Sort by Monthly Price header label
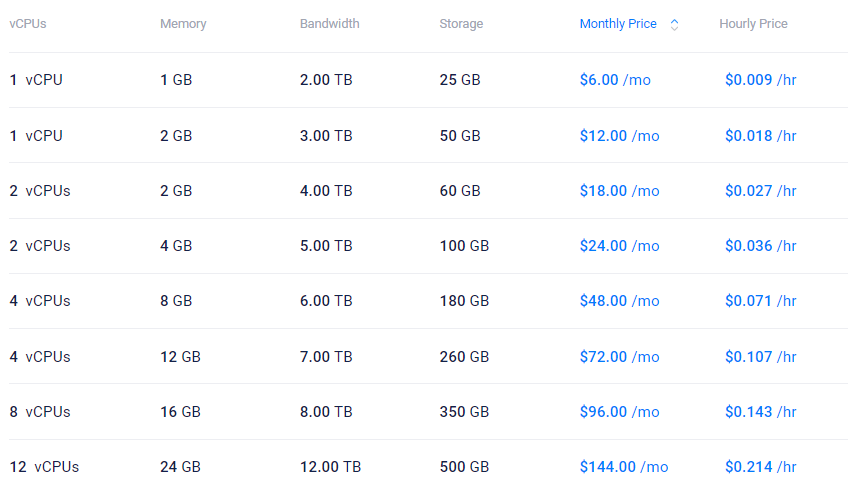Viewport: 862px width, 502px height. click(618, 24)
